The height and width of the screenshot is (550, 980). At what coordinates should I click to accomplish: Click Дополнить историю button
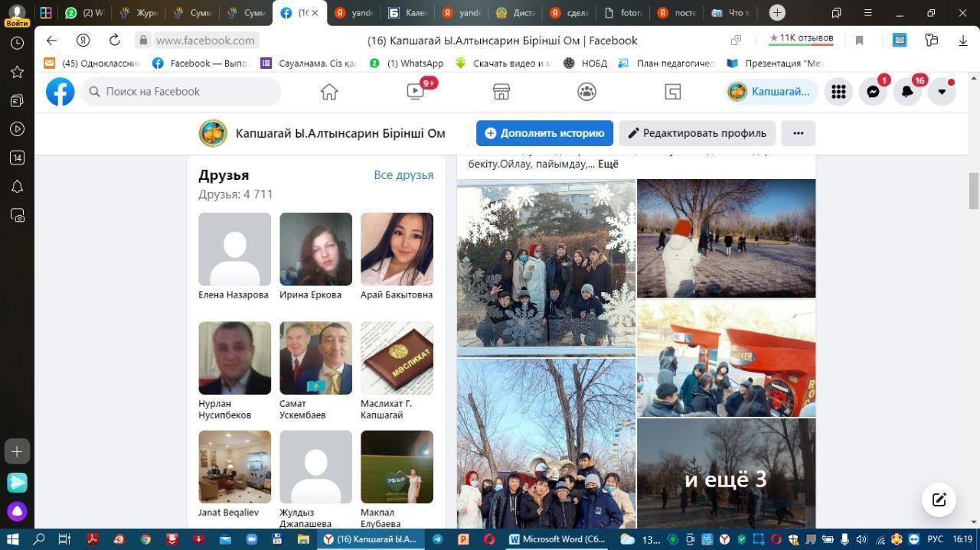coord(544,133)
